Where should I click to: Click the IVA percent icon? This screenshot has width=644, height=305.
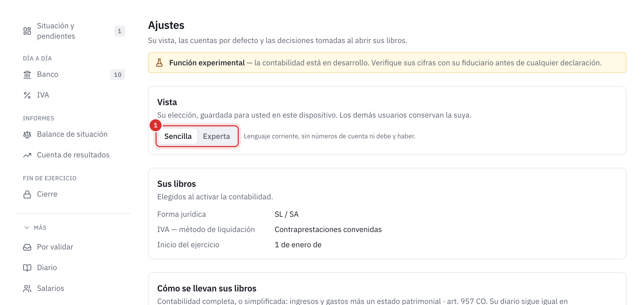(x=27, y=95)
